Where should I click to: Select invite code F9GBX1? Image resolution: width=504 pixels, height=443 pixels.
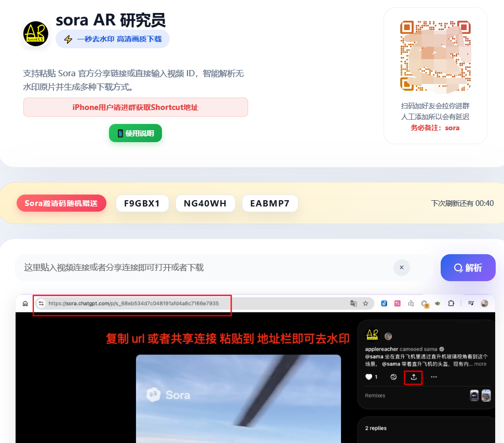coord(142,203)
